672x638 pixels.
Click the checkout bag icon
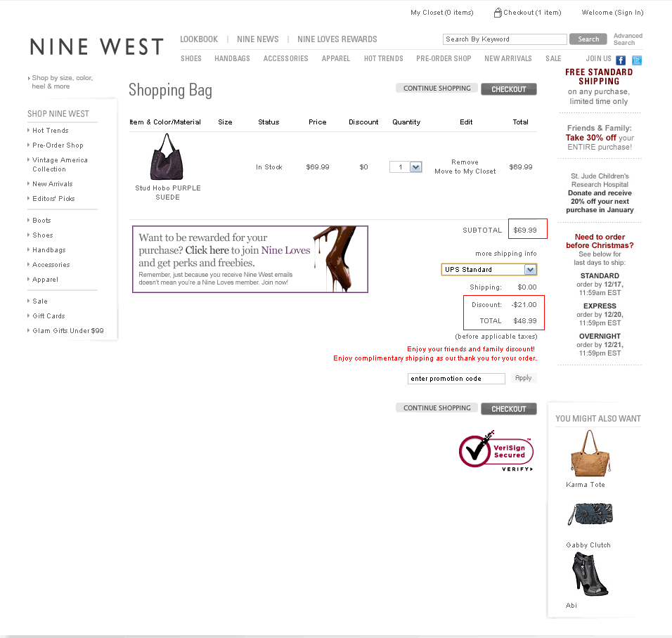coord(497,13)
